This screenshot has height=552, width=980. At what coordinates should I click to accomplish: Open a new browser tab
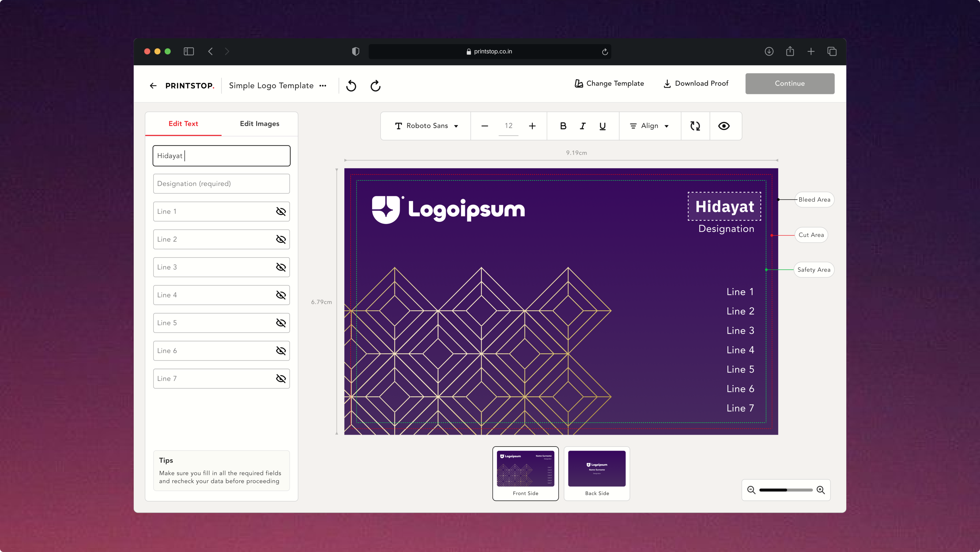tap(811, 51)
